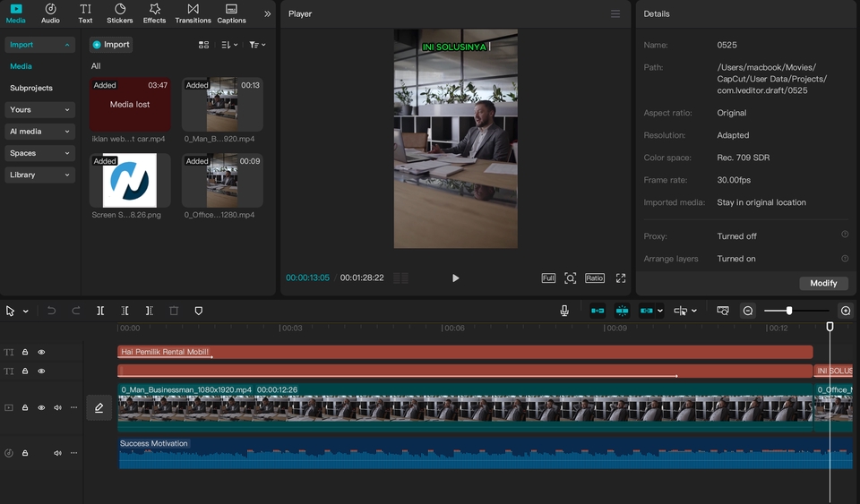Viewport: 860px width, 504px height.
Task: Select Media in the sidebar
Action: pyautogui.click(x=21, y=65)
